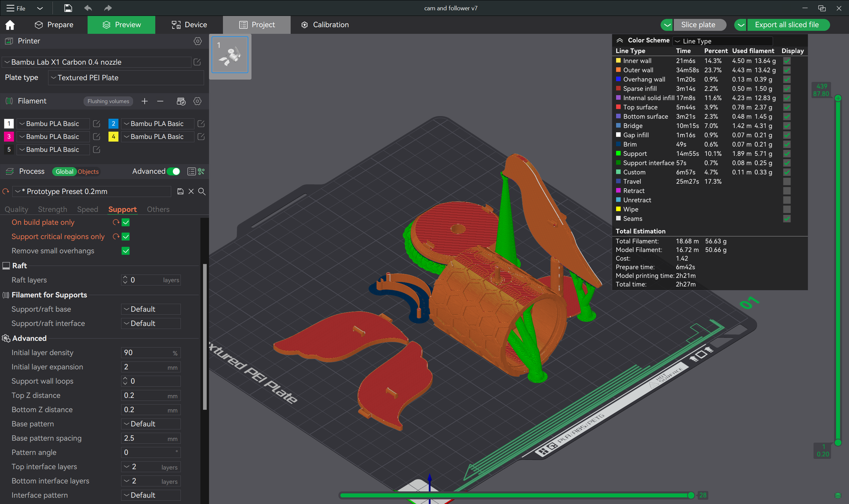Switch to the Device tab
Viewport: 849px width, 504px height.
pos(189,25)
